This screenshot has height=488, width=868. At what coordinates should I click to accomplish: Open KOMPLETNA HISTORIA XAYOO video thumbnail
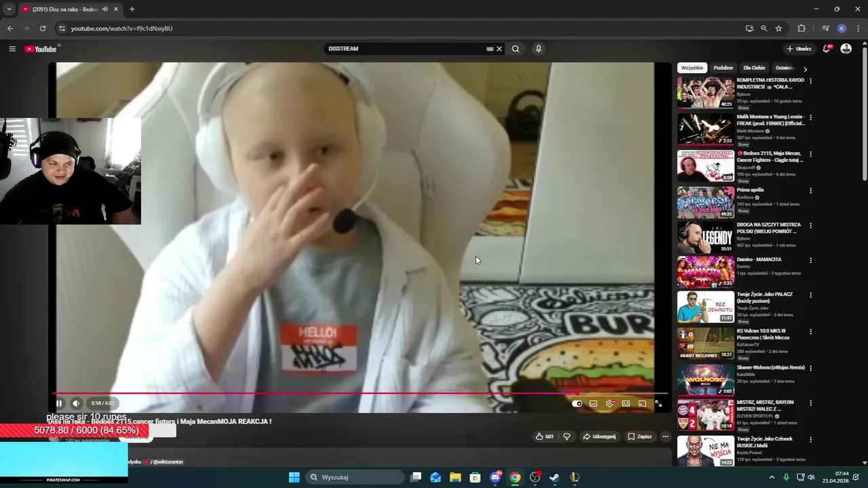[x=705, y=92]
